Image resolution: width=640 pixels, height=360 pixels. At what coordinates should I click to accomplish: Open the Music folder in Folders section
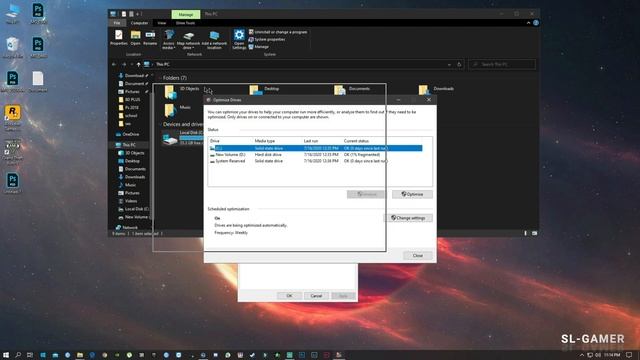pos(178,110)
